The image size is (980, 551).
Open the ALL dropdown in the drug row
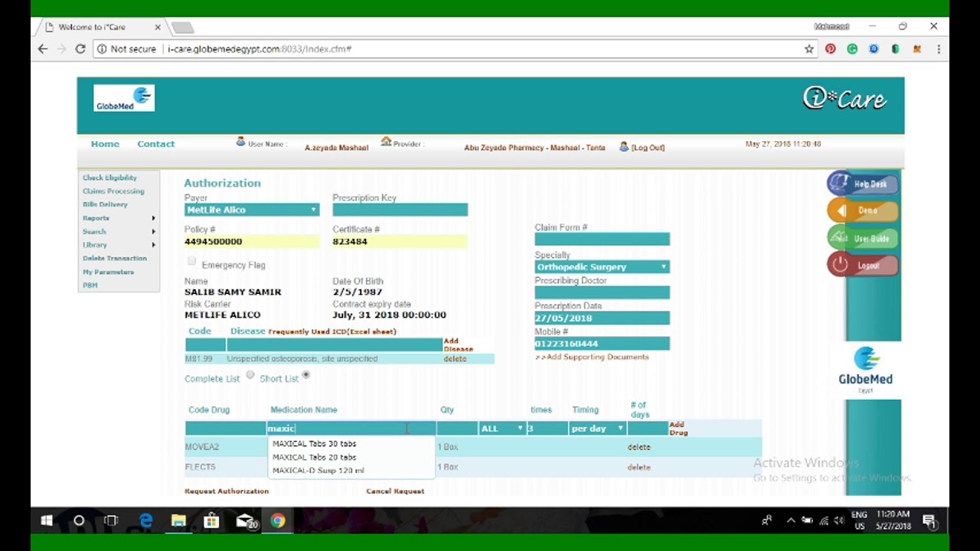click(501, 429)
